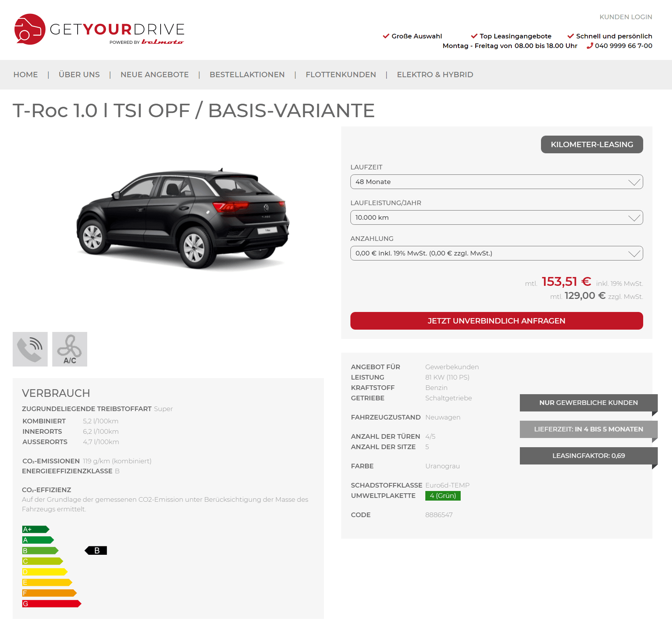Open ELEKTRO & HYBRID menu item
Screen dimensions: 672x627
coord(435,75)
